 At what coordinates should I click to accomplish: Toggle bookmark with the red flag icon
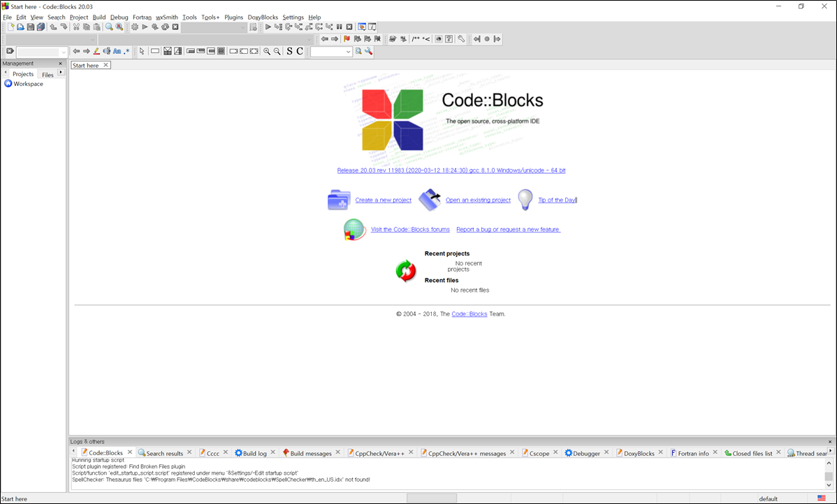coord(347,39)
